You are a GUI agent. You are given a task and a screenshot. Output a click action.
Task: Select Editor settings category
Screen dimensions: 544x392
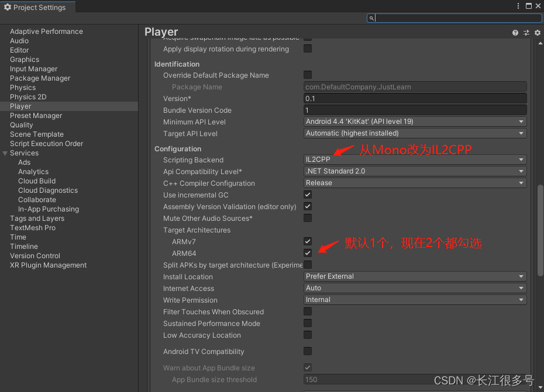click(x=19, y=50)
